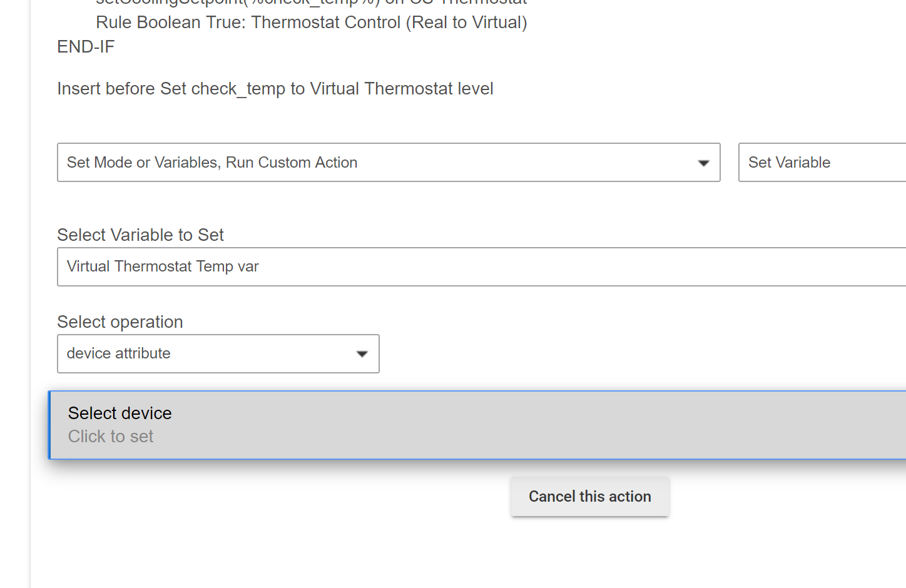Image resolution: width=906 pixels, height=588 pixels.
Task: Click the "Select operation" label
Action: click(120, 322)
